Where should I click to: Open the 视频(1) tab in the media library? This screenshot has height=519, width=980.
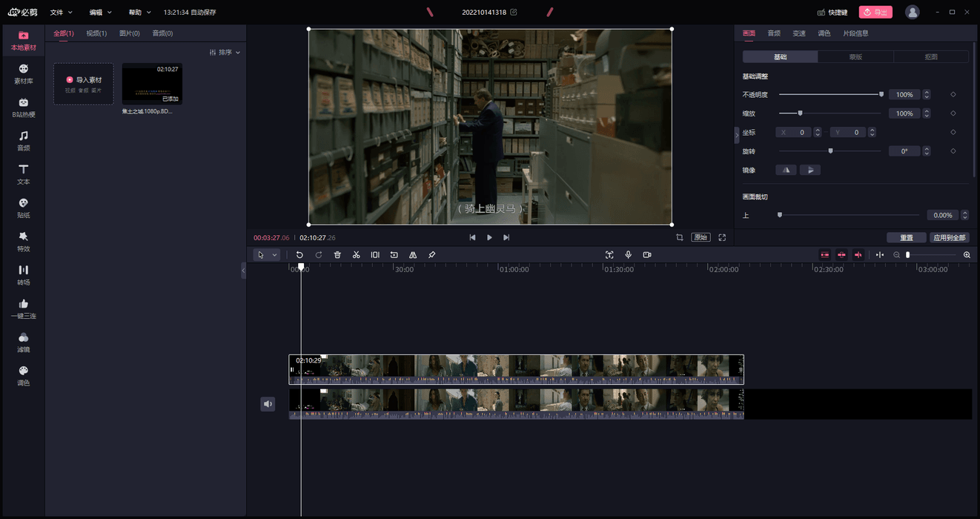coord(96,33)
